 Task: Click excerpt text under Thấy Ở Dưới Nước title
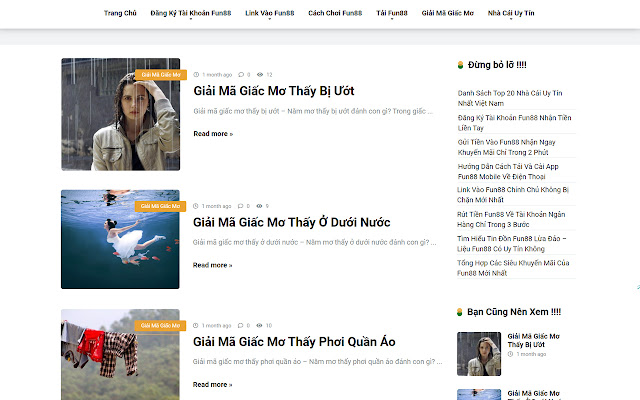click(314, 242)
